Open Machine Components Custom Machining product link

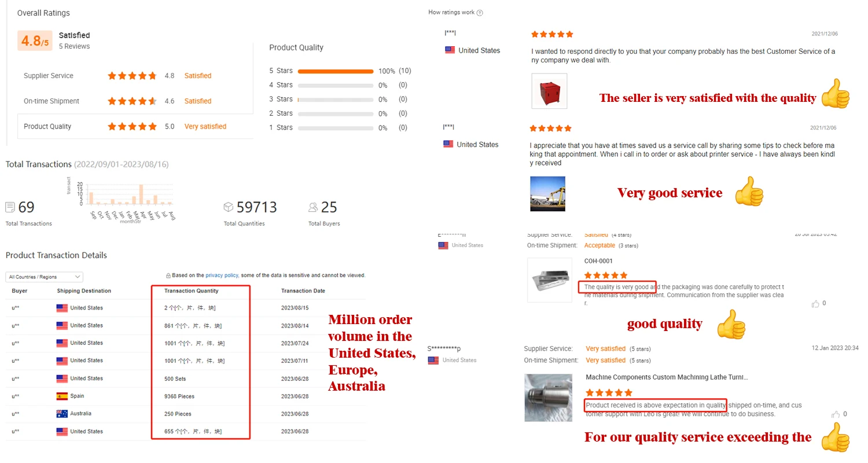click(x=667, y=377)
